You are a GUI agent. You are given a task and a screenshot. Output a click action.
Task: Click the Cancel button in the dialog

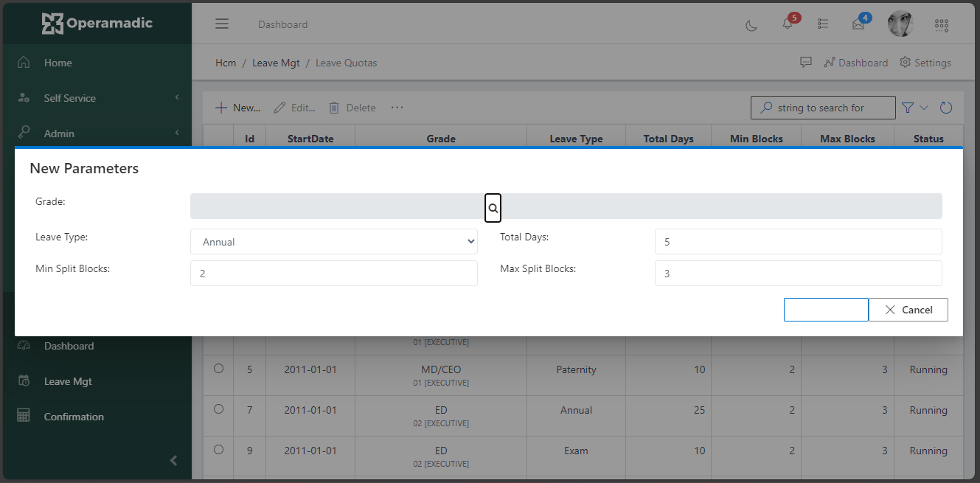[908, 310]
